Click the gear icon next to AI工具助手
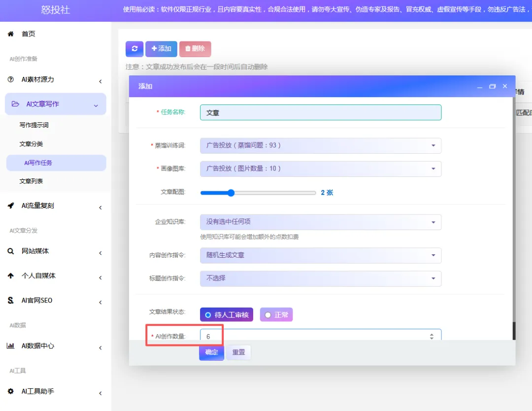 [10, 391]
